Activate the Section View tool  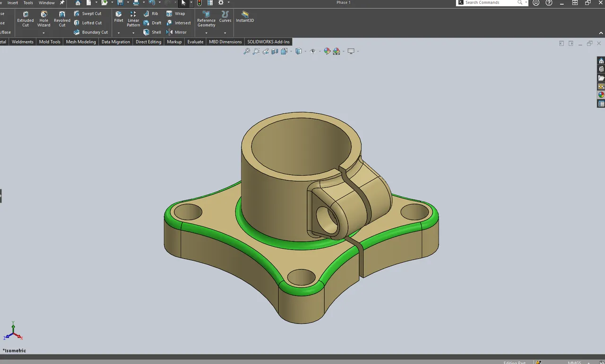point(276,51)
